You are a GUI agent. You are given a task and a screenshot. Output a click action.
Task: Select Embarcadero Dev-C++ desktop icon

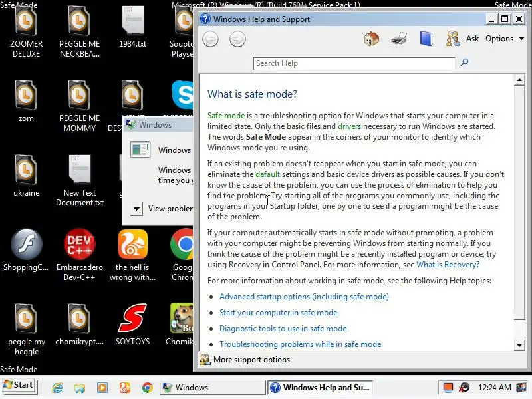point(79,255)
